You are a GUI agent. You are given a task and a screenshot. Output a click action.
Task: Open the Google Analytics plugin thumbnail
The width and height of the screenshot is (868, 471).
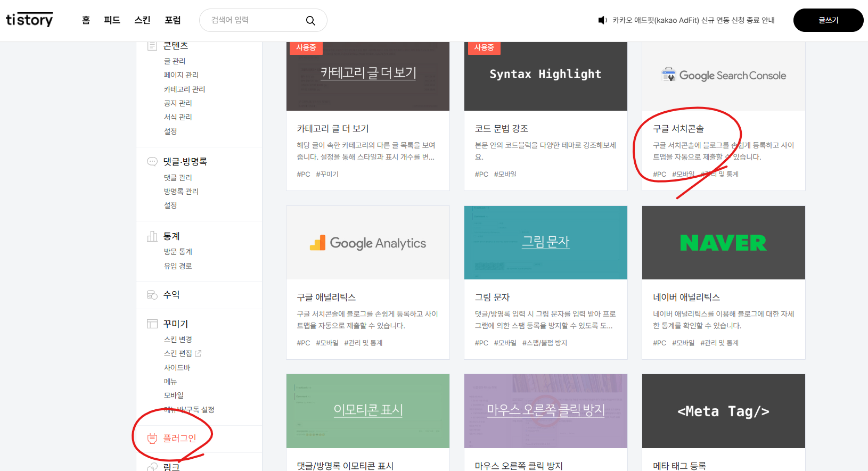pos(368,243)
